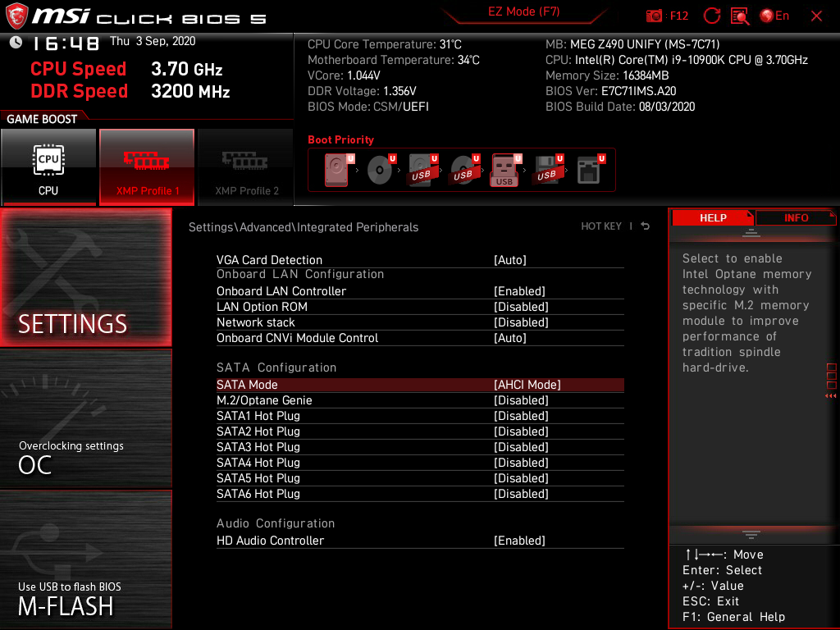Open the M-FLASH section

point(85,559)
